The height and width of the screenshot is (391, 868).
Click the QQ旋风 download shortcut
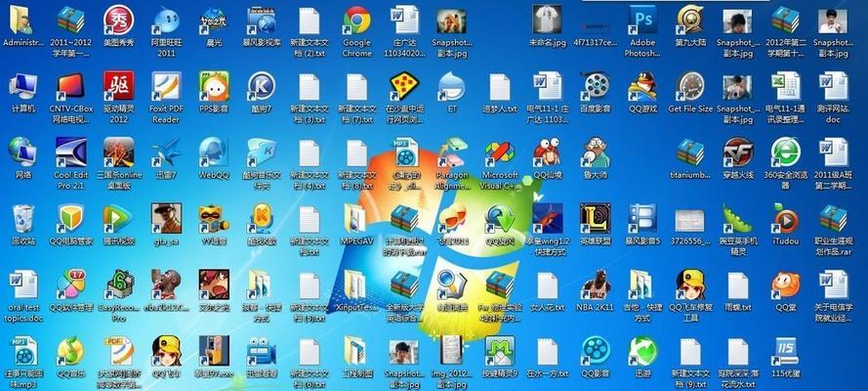click(500, 219)
